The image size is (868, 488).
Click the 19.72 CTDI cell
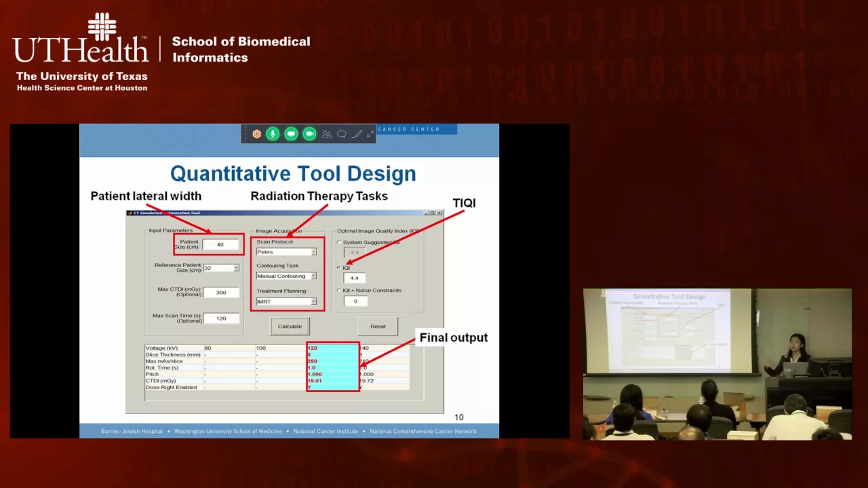pos(383,381)
